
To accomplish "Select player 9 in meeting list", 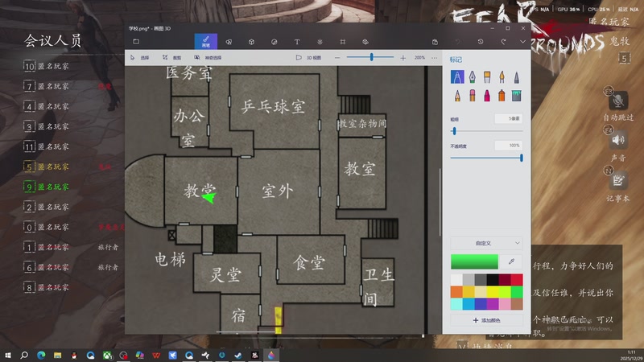I will coord(47,187).
